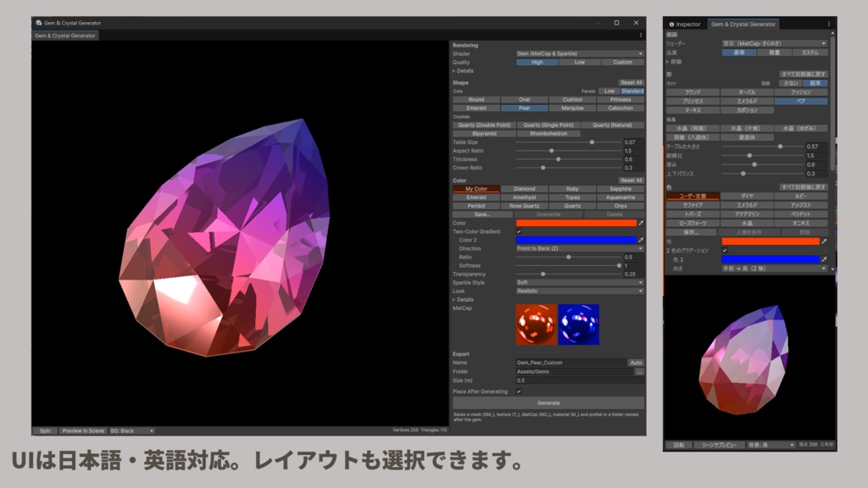The image size is (868, 488).
Task: Set Facets to Standard
Action: point(632,91)
